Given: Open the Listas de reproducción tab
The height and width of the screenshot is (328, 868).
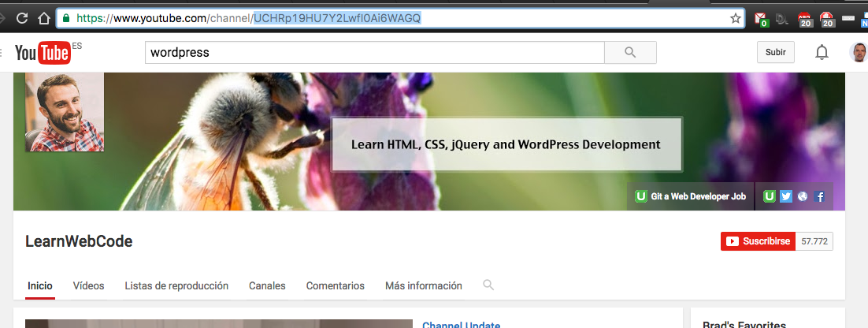Looking at the screenshot, I should click(176, 285).
